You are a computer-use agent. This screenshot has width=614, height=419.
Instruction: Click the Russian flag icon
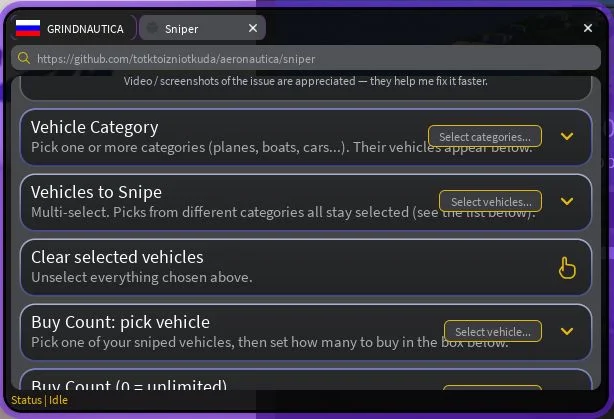point(28,28)
